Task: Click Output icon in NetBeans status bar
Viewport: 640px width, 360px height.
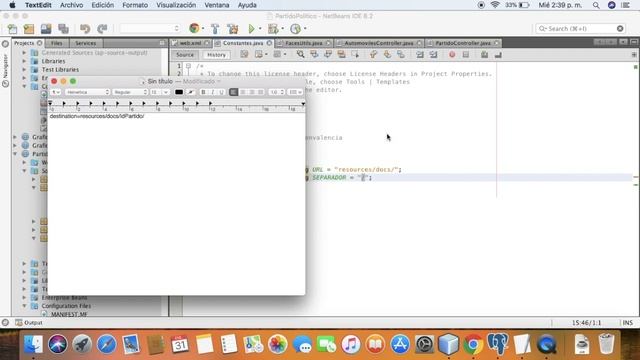Action: (19, 322)
